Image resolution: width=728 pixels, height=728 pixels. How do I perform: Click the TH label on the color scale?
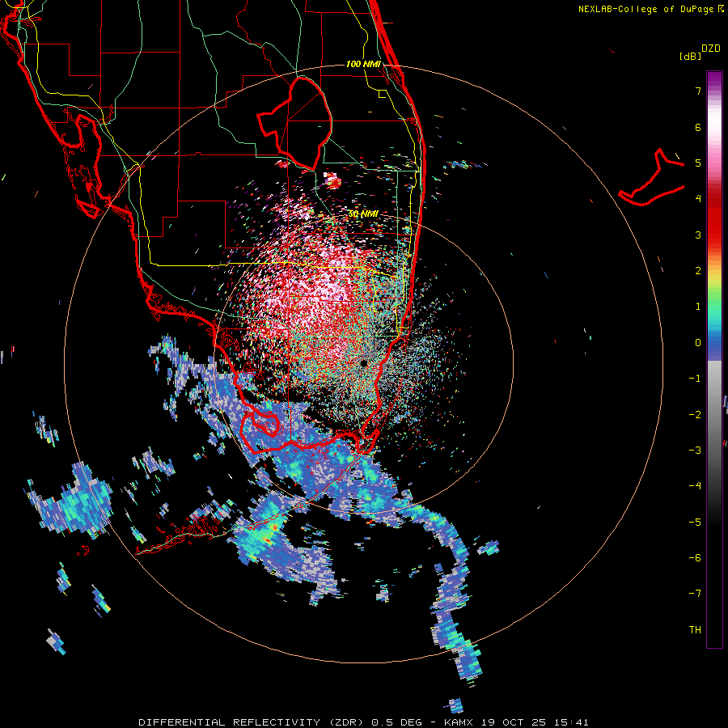pos(695,629)
